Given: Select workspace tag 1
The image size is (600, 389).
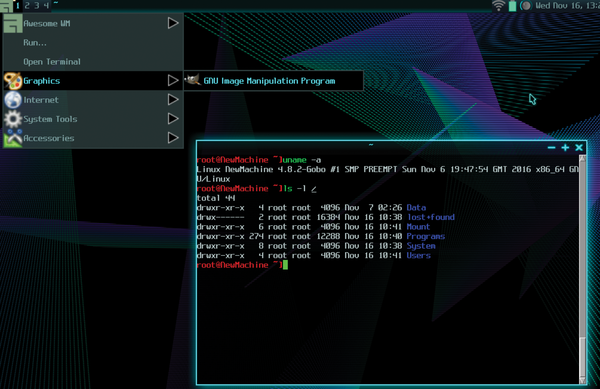Looking at the screenshot, I should tap(18, 5).
